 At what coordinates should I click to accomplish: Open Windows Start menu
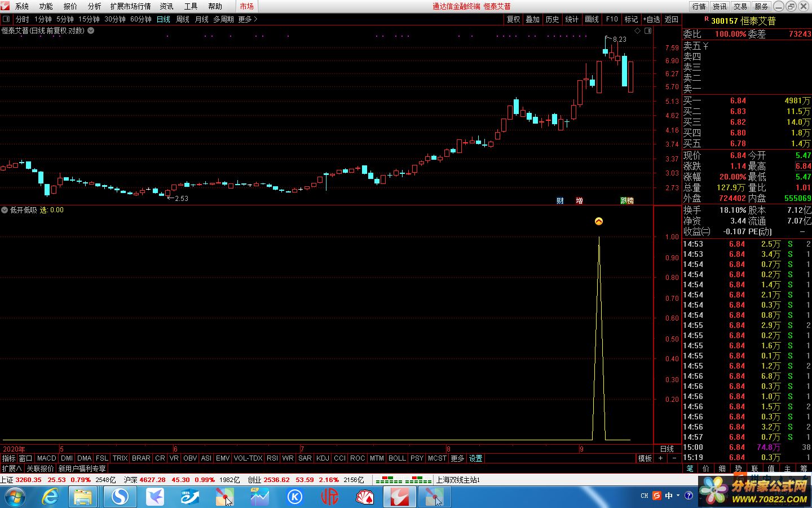(x=14, y=497)
